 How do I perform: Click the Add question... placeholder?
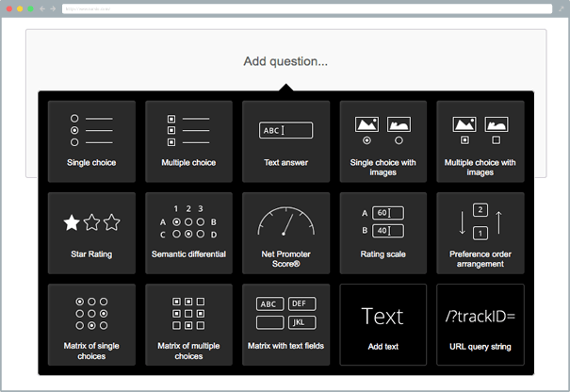point(285,61)
